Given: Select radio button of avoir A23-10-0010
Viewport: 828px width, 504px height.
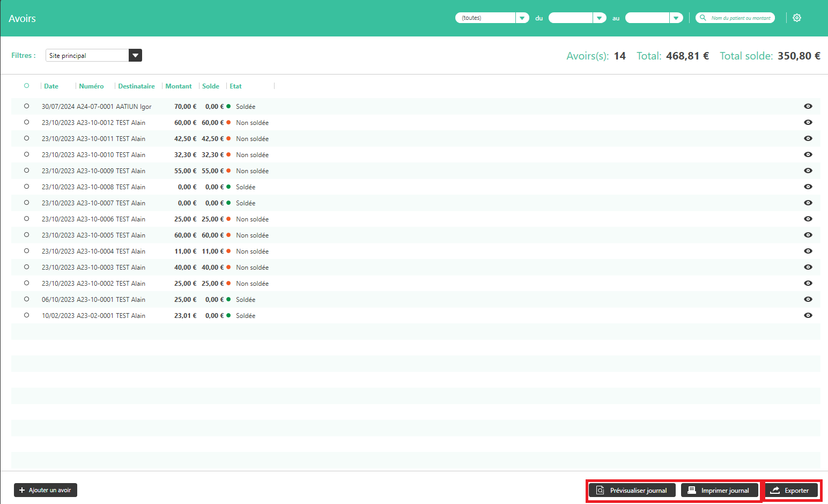Looking at the screenshot, I should (26, 154).
